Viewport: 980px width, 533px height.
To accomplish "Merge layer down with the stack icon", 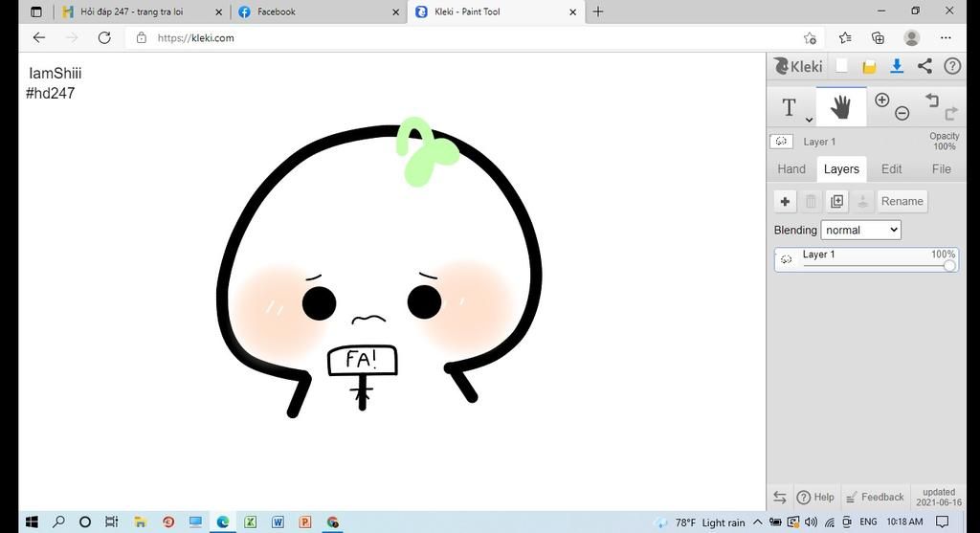I will click(862, 201).
